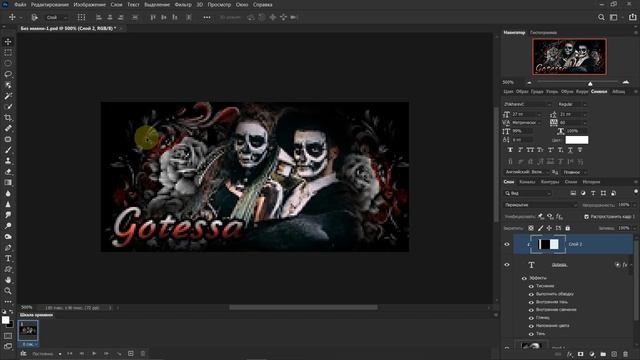Click the lock all padlock icon
640x360 pixels.
click(x=567, y=228)
